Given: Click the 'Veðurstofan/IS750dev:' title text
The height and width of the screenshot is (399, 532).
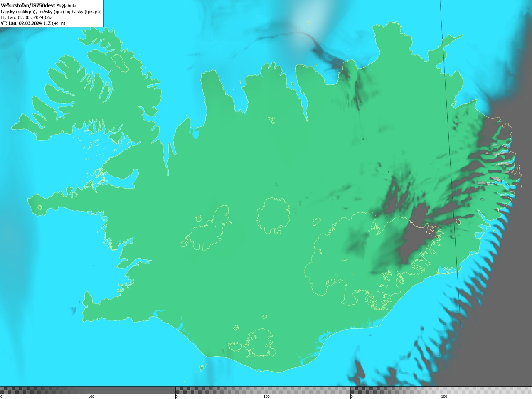Looking at the screenshot, I should click(x=28, y=5).
